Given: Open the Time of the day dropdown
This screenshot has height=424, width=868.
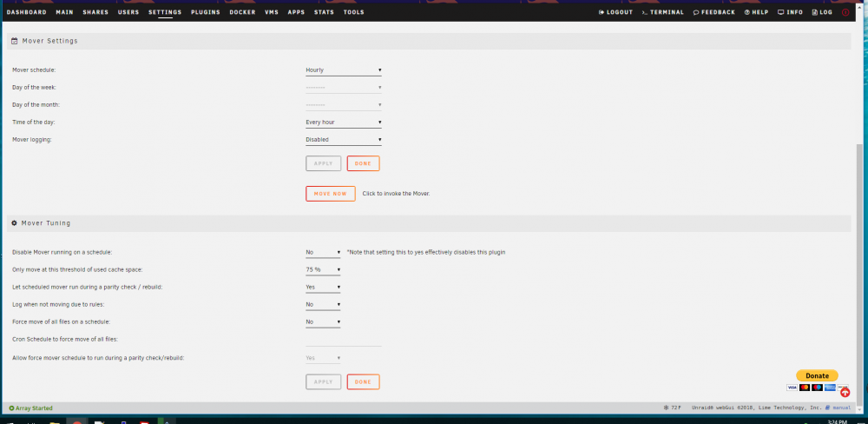Looking at the screenshot, I should click(343, 122).
